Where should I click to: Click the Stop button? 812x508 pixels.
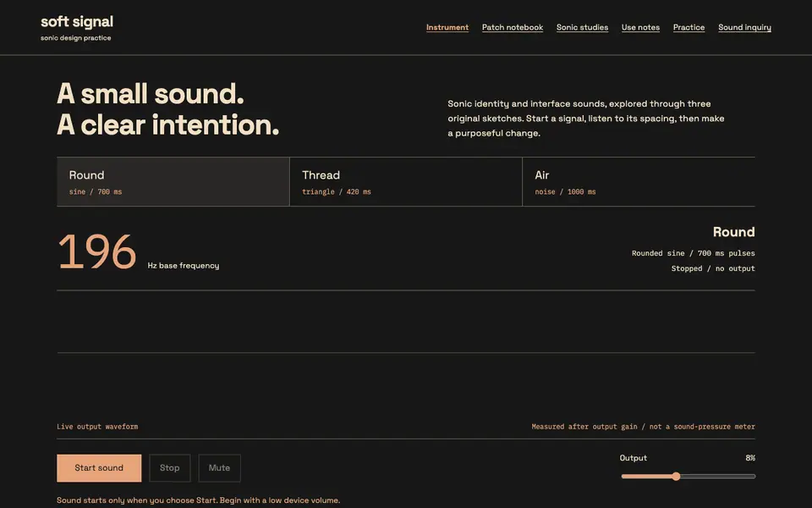pyautogui.click(x=170, y=468)
